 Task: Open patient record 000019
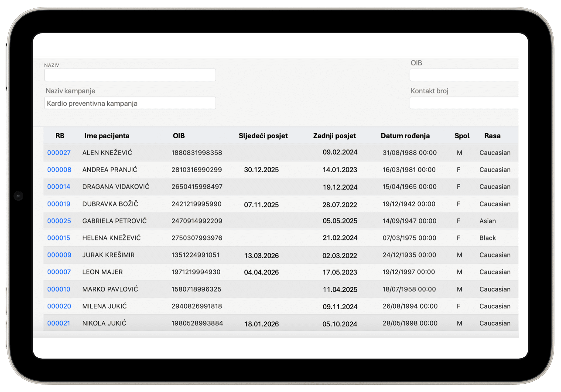(59, 204)
